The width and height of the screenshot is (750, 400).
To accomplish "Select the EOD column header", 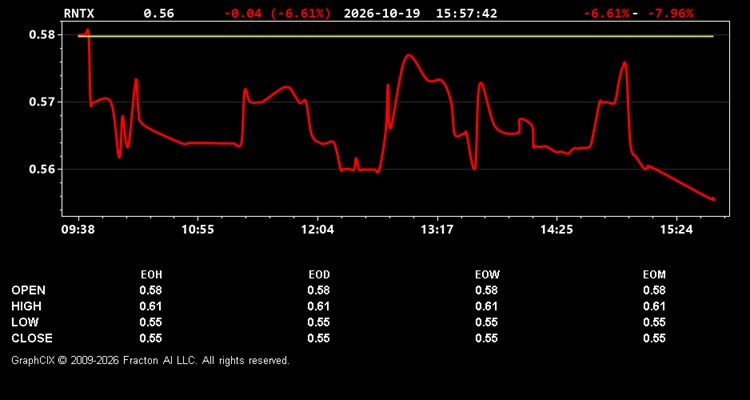I will [319, 275].
